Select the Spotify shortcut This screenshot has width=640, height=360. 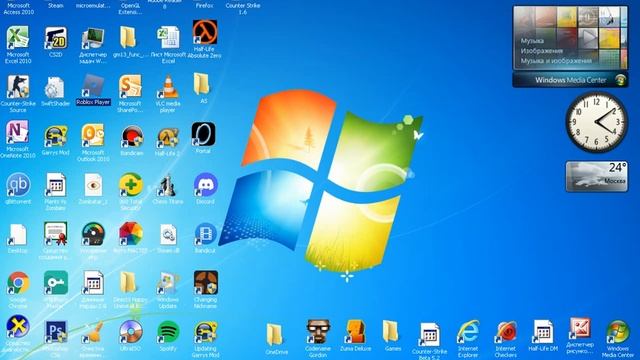[168, 332]
